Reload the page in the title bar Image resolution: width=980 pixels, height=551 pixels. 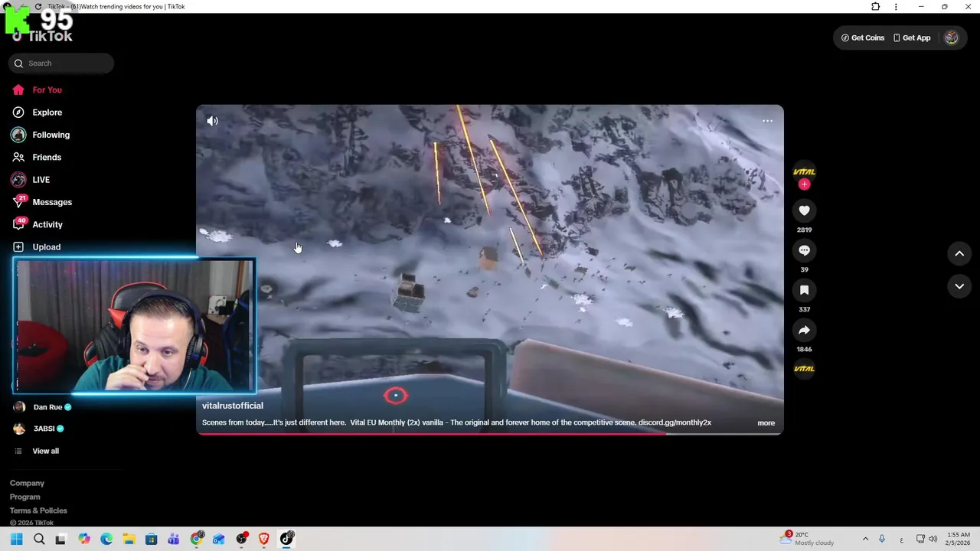(x=38, y=7)
